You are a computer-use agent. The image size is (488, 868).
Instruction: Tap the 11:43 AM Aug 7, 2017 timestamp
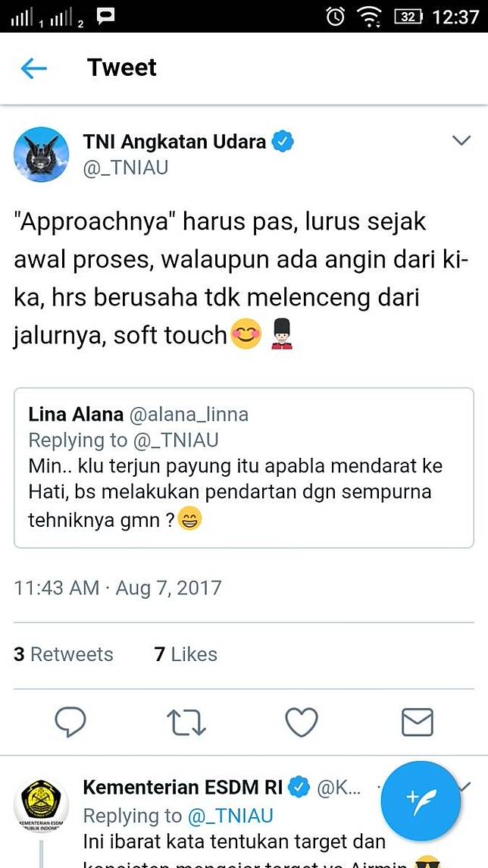click(117, 588)
